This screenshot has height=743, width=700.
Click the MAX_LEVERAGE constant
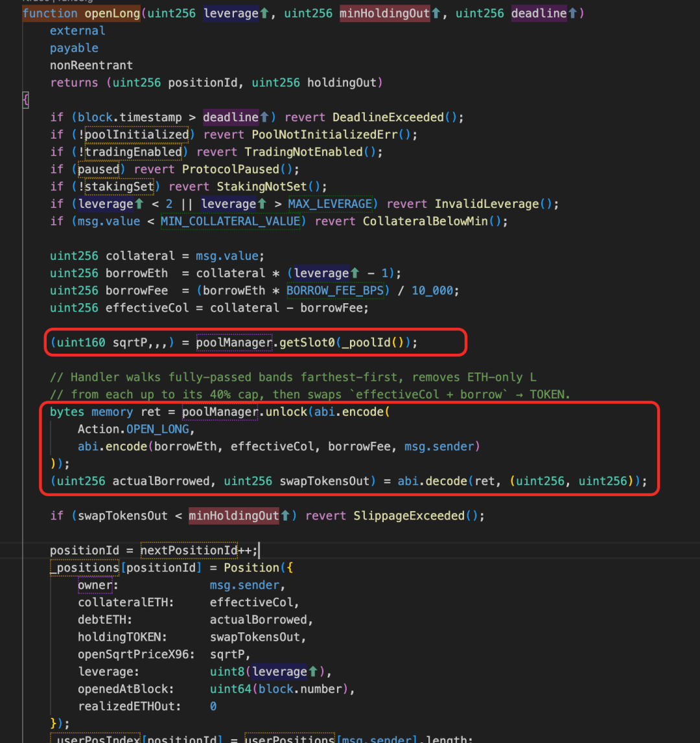point(330,204)
